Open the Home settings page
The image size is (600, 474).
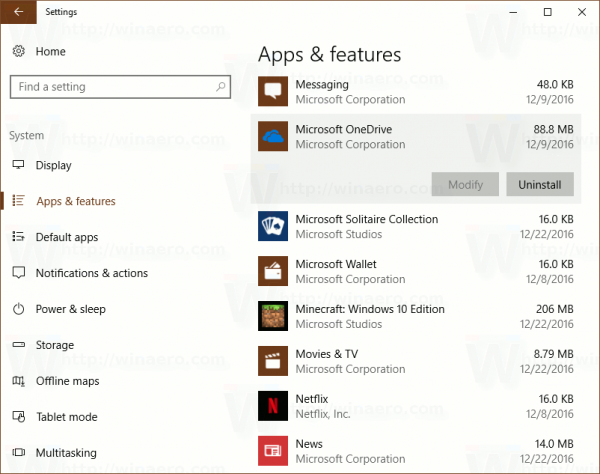[x=51, y=51]
